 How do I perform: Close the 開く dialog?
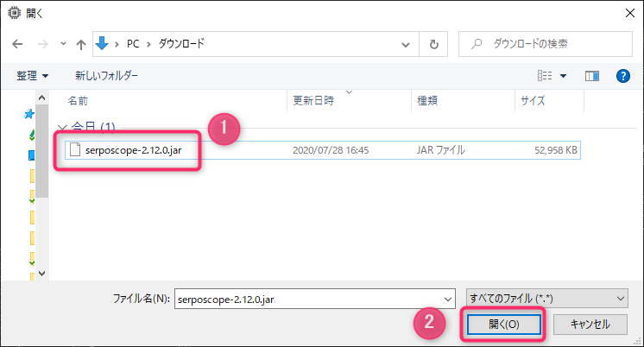629,14
